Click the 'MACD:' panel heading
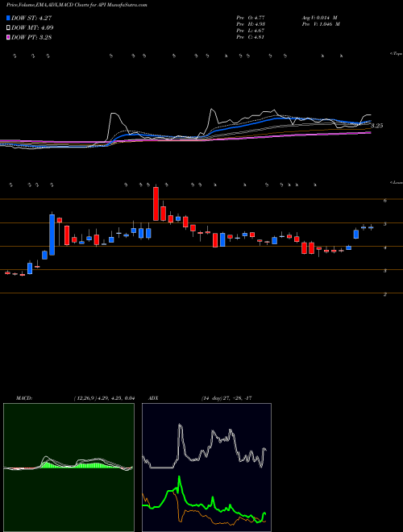The height and width of the screenshot is (532, 403). [x=23, y=398]
